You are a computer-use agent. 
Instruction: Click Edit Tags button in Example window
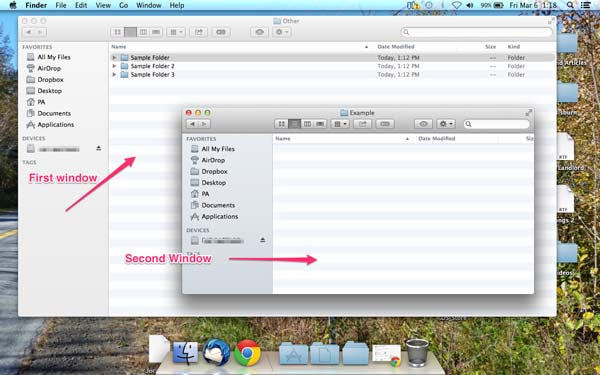(385, 124)
